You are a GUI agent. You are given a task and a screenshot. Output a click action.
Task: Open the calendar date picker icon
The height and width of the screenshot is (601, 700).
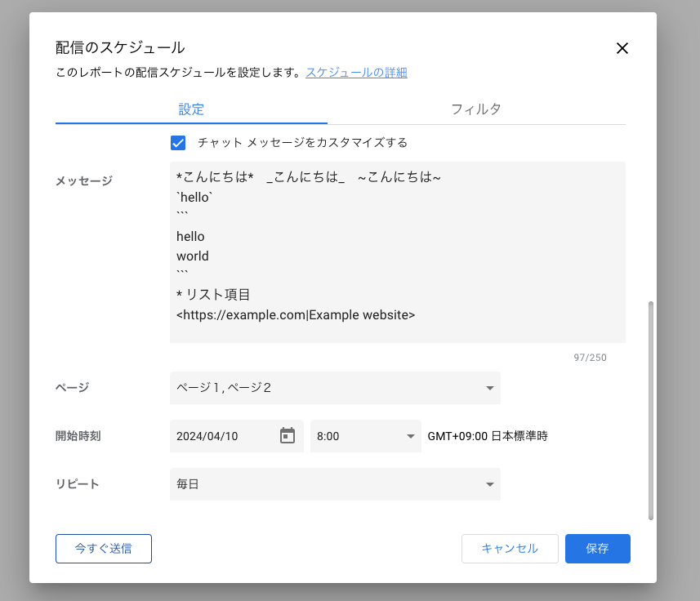coord(288,436)
